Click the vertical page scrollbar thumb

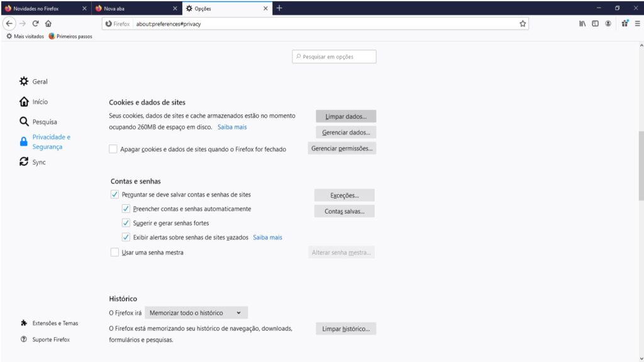(641, 165)
